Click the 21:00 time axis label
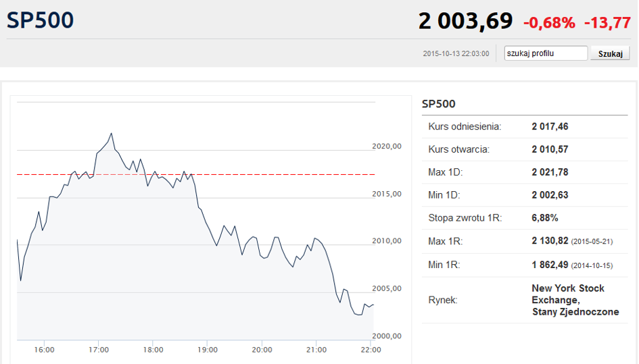This screenshot has height=364, width=639. click(x=316, y=350)
